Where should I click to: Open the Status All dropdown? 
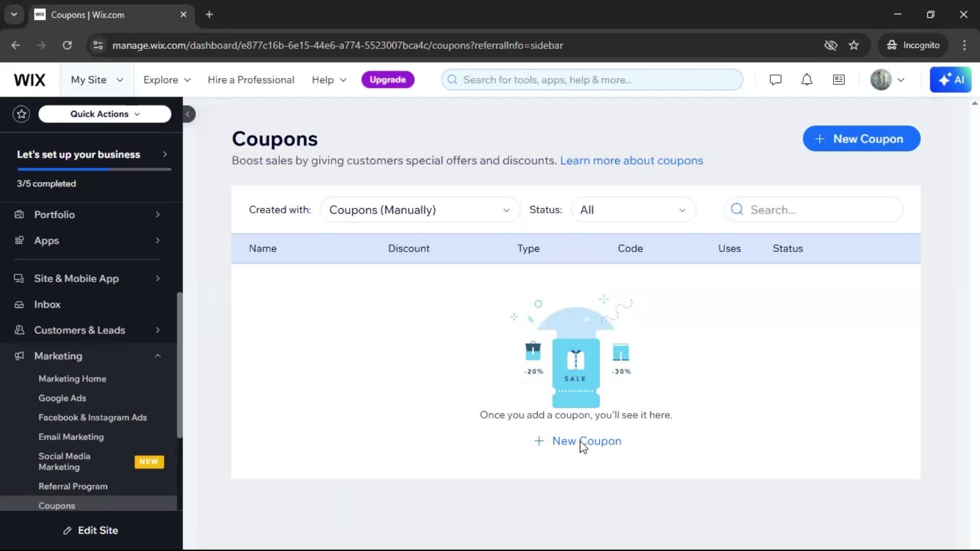click(x=633, y=210)
